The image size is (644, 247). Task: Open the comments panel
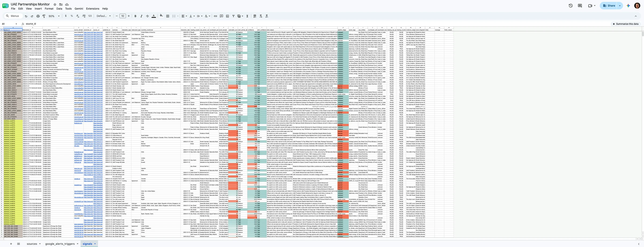[580, 6]
